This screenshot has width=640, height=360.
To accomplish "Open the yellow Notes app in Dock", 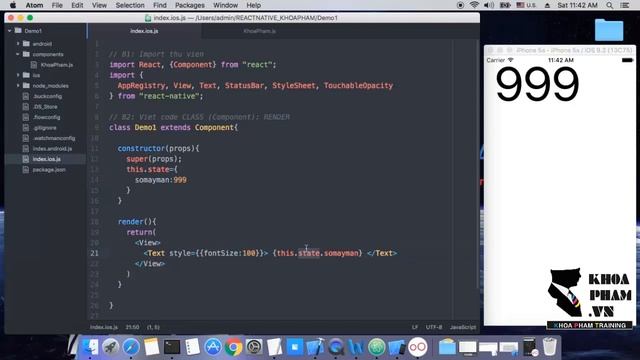I will (x=151, y=347).
